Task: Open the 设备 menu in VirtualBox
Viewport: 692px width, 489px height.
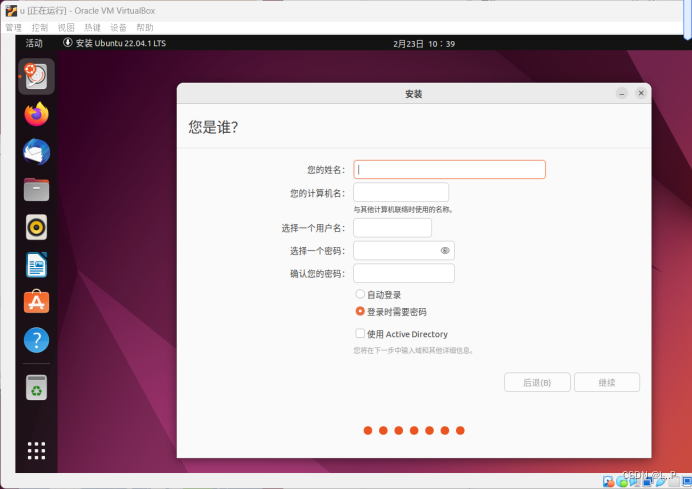Action: click(118, 28)
